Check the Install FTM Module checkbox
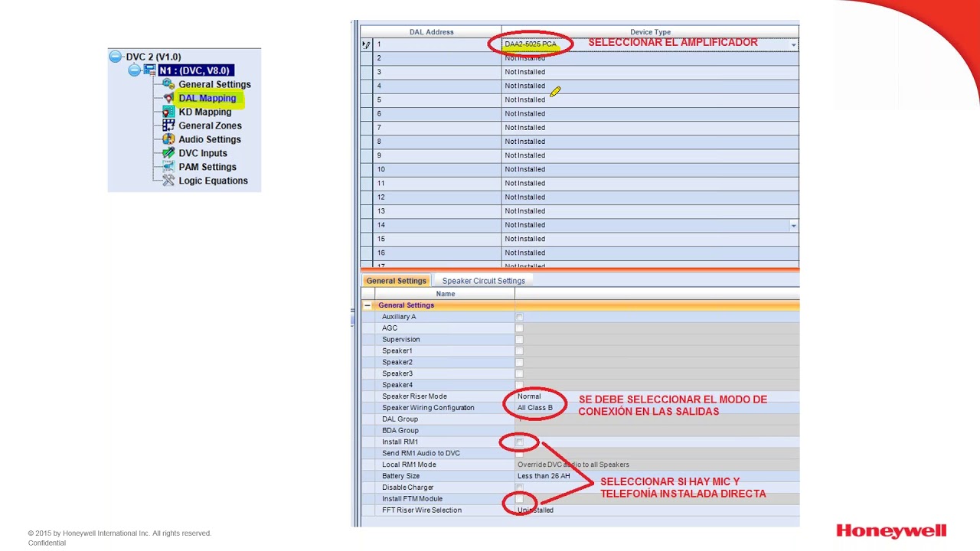 tap(519, 499)
